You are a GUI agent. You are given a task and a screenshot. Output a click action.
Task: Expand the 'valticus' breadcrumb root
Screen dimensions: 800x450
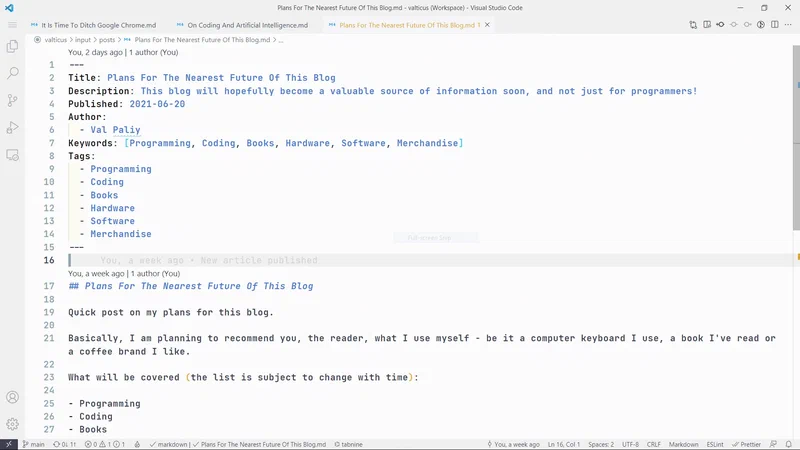[x=55, y=40]
